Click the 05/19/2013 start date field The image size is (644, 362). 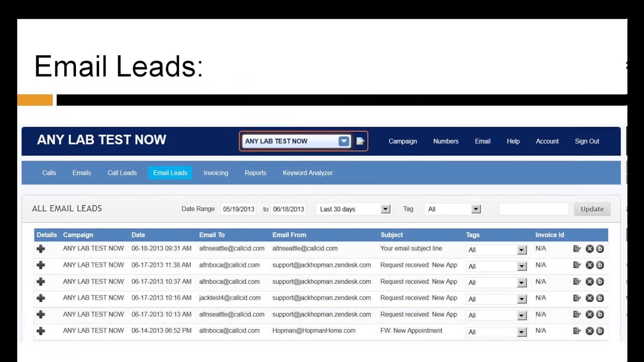pos(239,209)
